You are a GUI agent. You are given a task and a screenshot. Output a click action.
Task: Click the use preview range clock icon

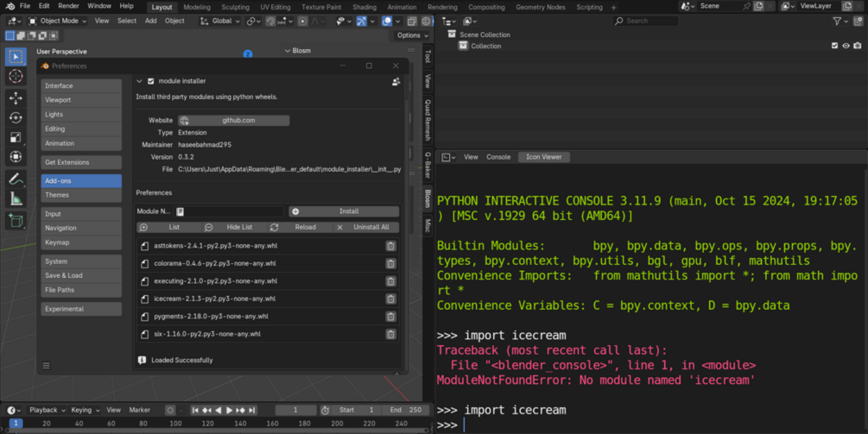click(x=325, y=410)
